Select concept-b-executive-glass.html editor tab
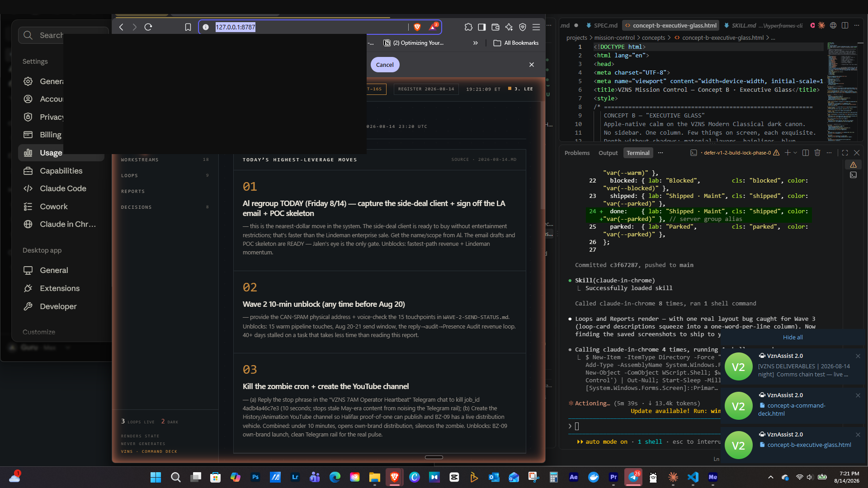The image size is (868, 488). [670, 25]
